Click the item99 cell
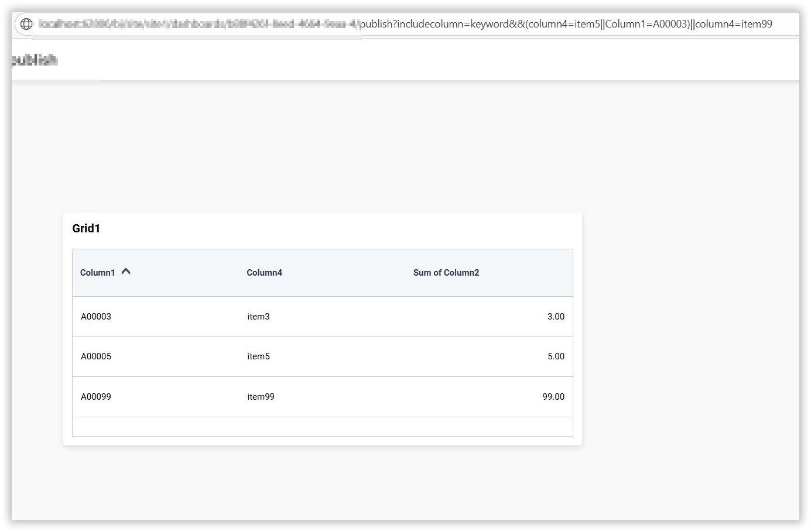The width and height of the screenshot is (811, 532). click(x=261, y=397)
